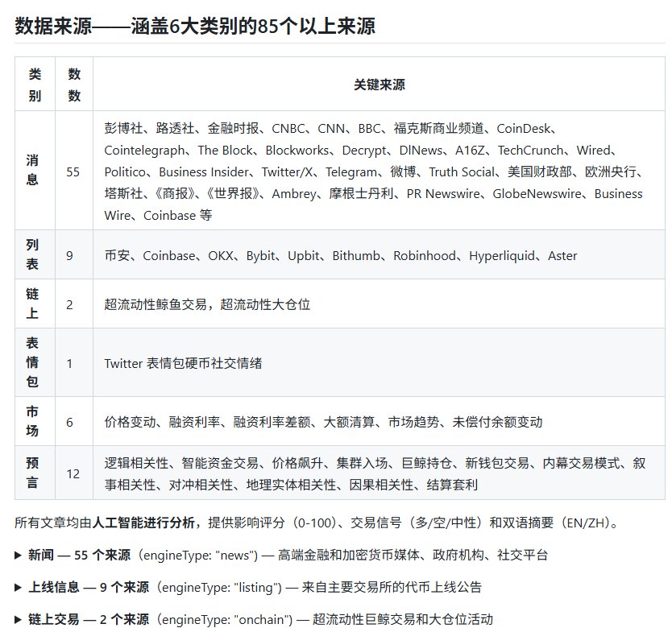Click the 关键来源 column header
Viewport: 672px width, 628px height.
tap(380, 85)
